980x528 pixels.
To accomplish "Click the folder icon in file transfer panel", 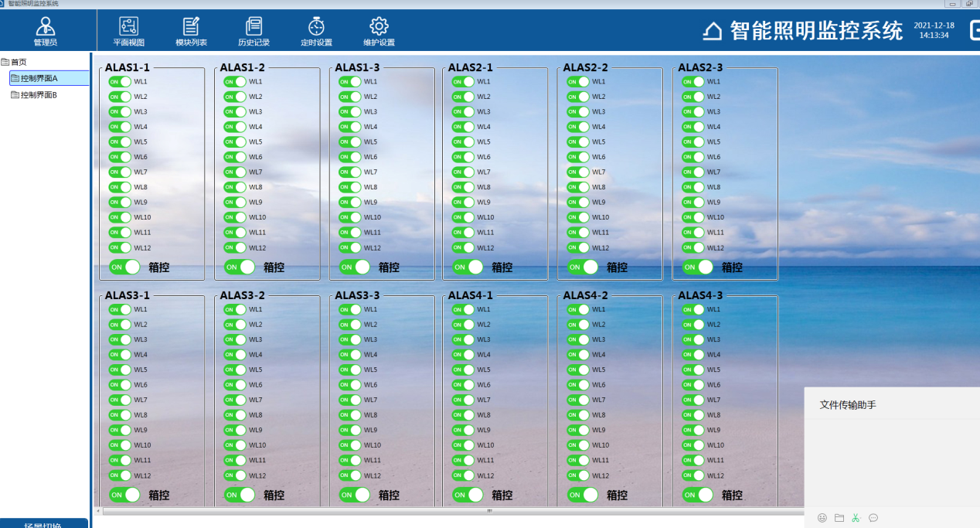I will coord(839,518).
